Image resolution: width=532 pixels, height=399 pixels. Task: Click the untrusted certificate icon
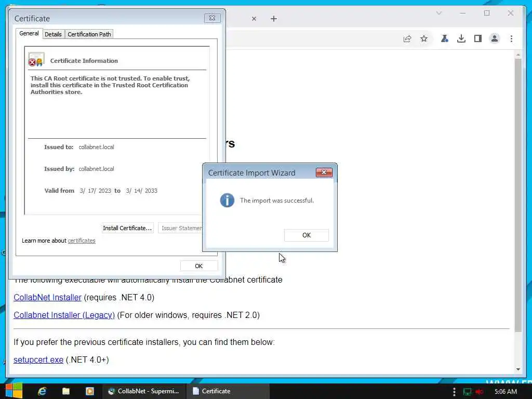click(36, 59)
